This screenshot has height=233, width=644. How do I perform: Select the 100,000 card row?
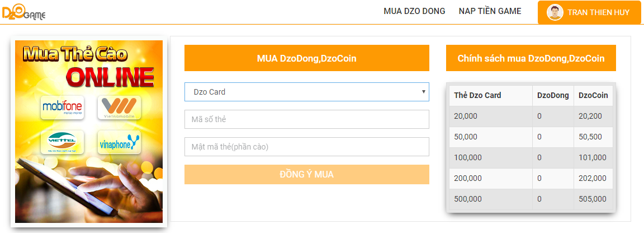[490, 157]
